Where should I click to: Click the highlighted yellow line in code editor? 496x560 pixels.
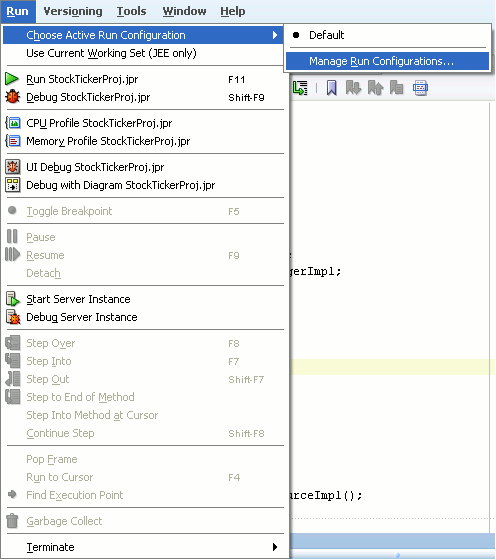coord(392,367)
